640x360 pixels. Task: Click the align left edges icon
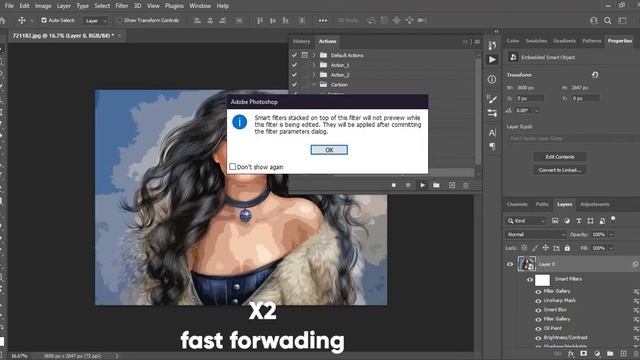point(197,20)
